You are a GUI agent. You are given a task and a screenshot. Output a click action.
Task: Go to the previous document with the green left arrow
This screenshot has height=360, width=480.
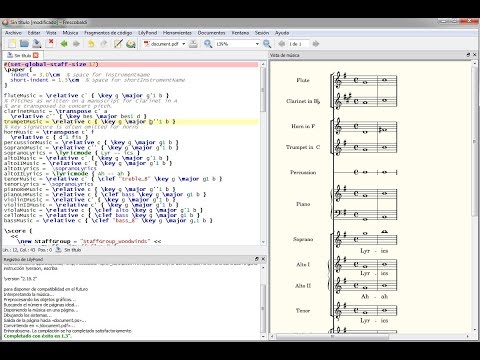tap(64, 44)
